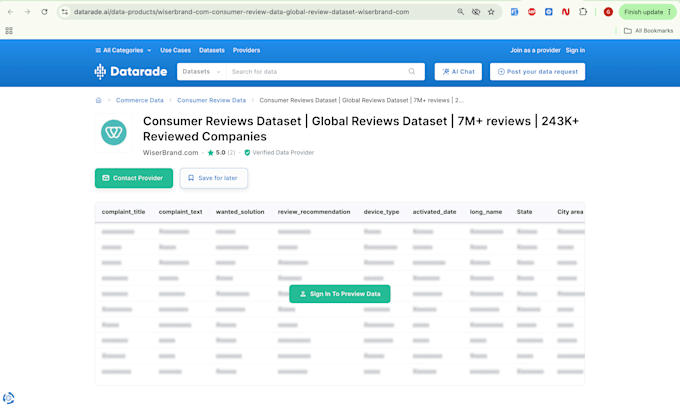The width and height of the screenshot is (680, 407).
Task: Open the red ad-blocker extension icon
Action: [x=532, y=12]
